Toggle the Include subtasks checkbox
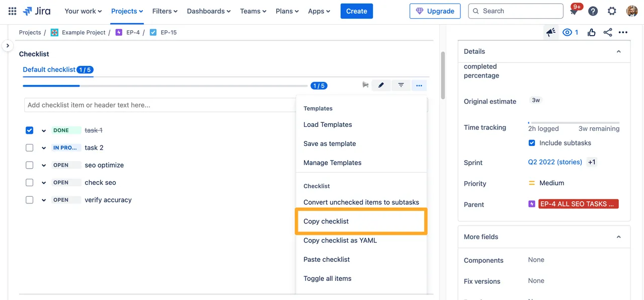644x300 pixels. click(x=532, y=143)
